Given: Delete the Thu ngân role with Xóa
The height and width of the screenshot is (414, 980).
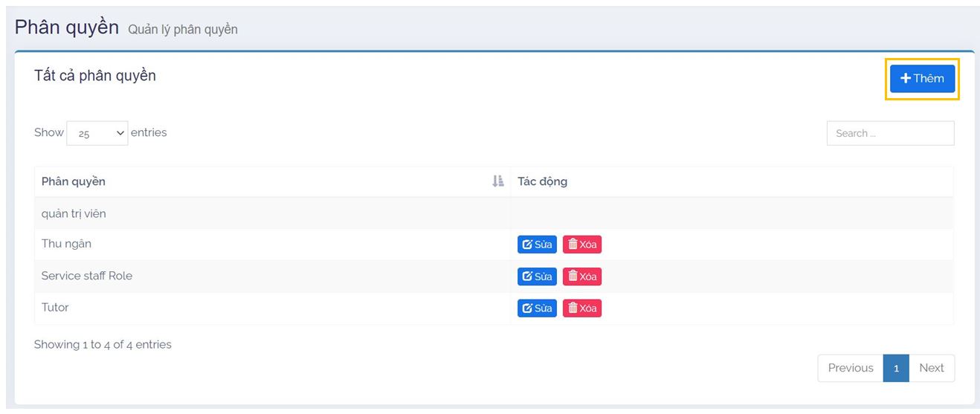Looking at the screenshot, I should click(581, 245).
